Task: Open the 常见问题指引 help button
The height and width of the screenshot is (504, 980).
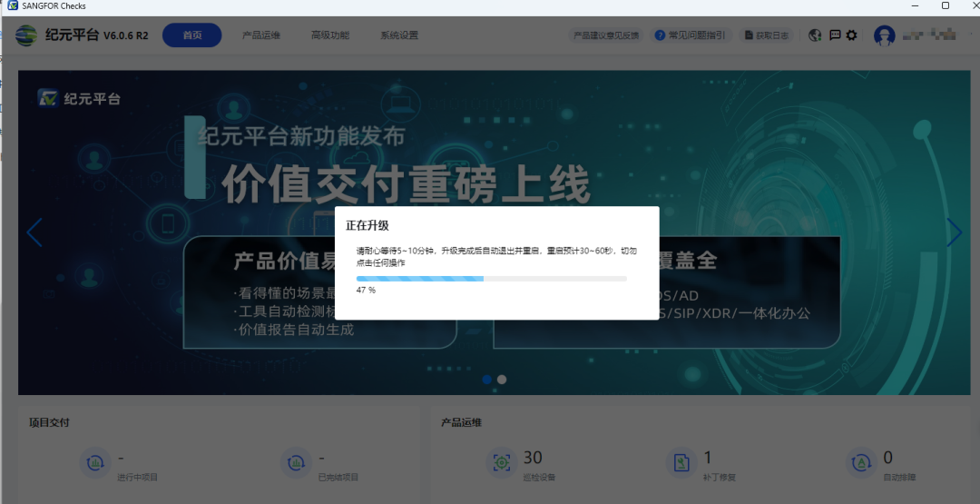Action: pos(691,35)
